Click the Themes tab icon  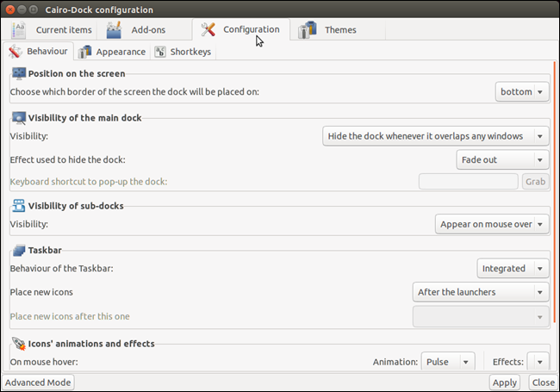308,30
